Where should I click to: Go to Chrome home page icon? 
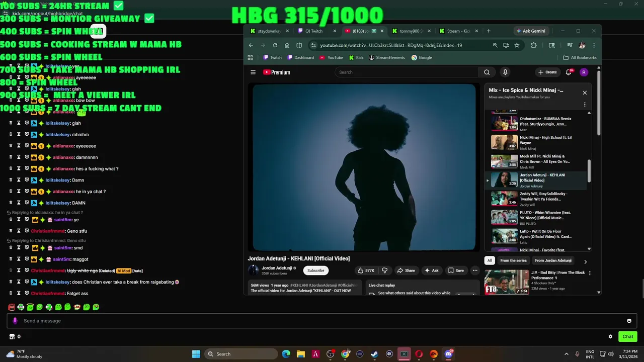287,45
